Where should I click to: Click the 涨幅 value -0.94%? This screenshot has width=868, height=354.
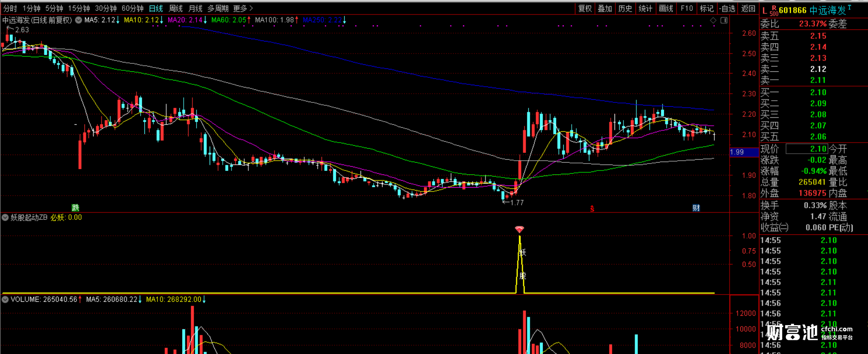[814, 171]
